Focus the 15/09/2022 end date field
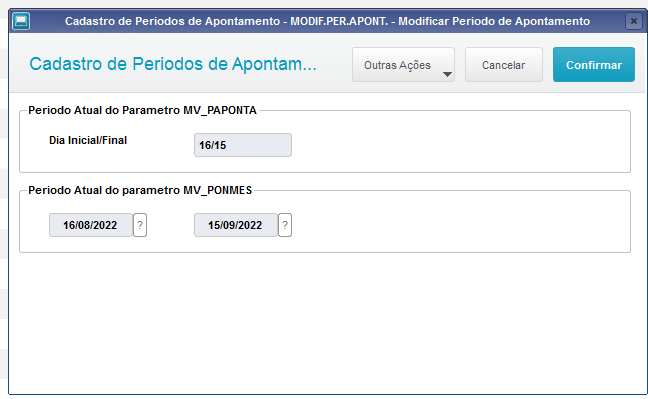Screen dimensions: 648x399 coord(236,225)
